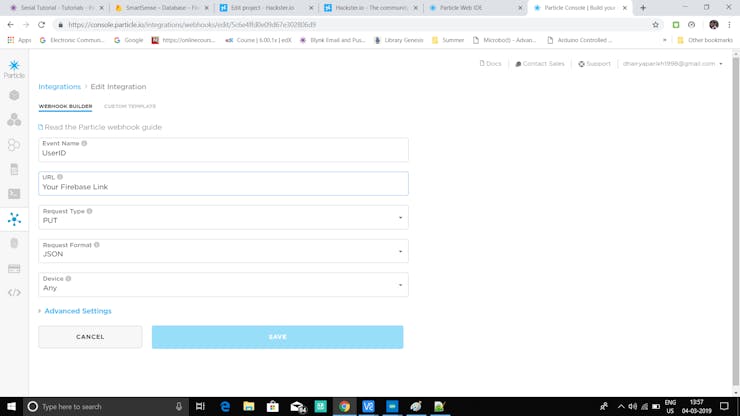740x416 pixels.
Task: Open the Events terminal icon in sidebar
Action: [x=14, y=194]
